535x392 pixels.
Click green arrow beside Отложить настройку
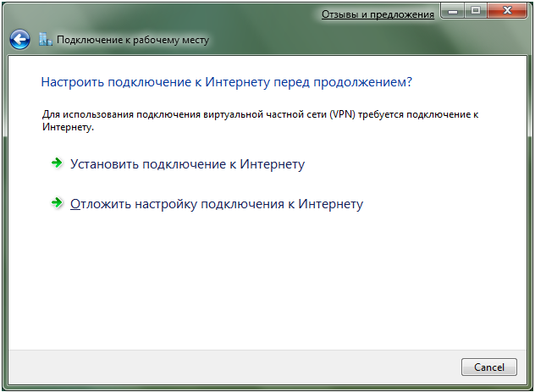pyautogui.click(x=57, y=202)
